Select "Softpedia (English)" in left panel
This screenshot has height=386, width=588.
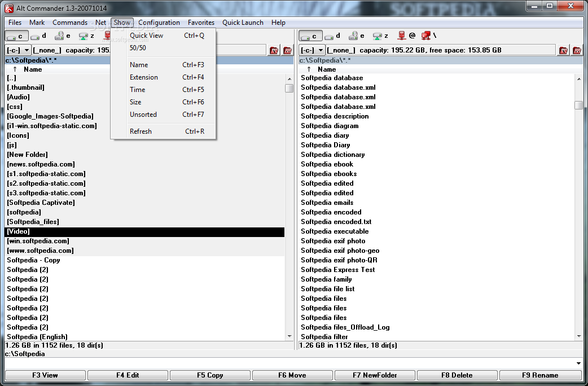pos(145,337)
